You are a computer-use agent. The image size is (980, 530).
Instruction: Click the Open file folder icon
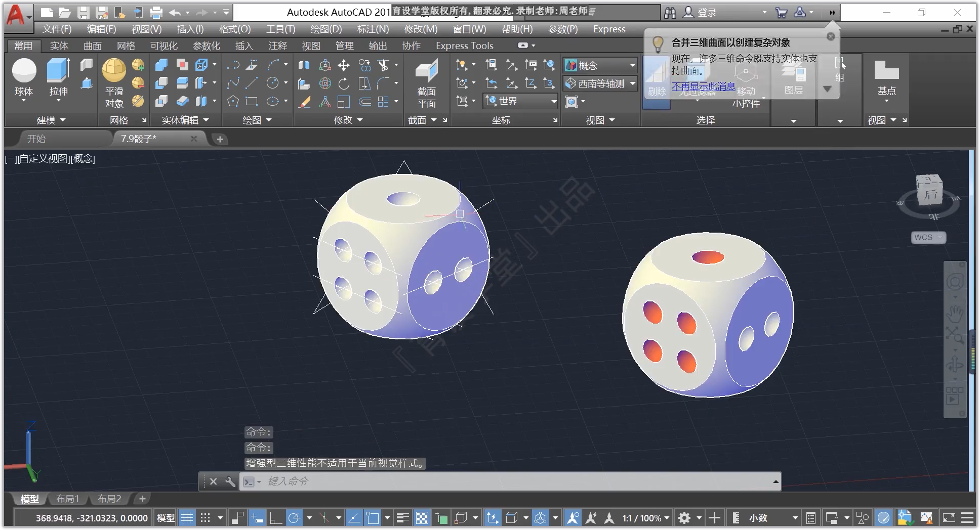click(x=65, y=13)
